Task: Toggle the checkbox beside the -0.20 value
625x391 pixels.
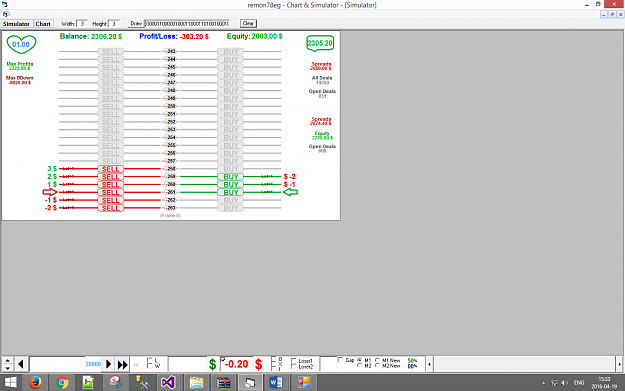Action: click(x=223, y=359)
